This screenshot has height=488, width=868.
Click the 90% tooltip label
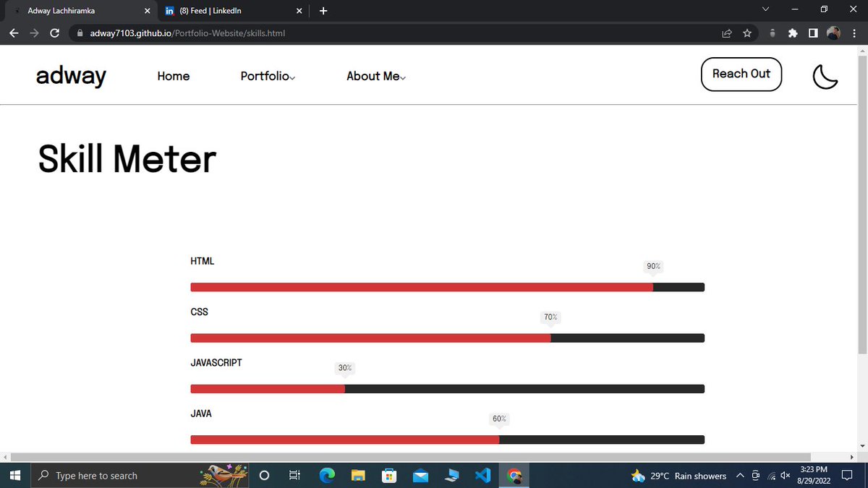point(653,267)
